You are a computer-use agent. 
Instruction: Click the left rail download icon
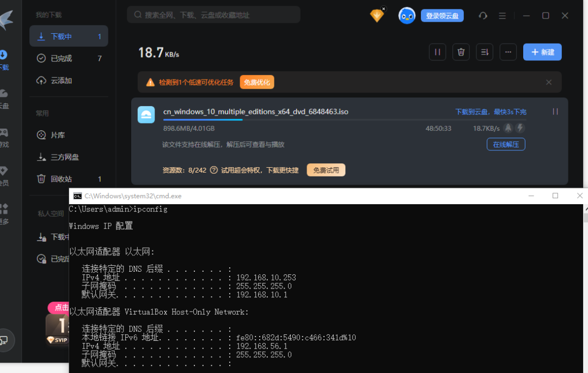pos(4,55)
